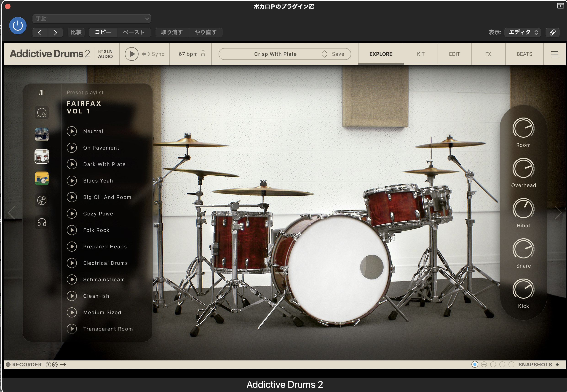Add snapshot with the plus slot
This screenshot has width=567, height=392.
[x=484, y=365]
